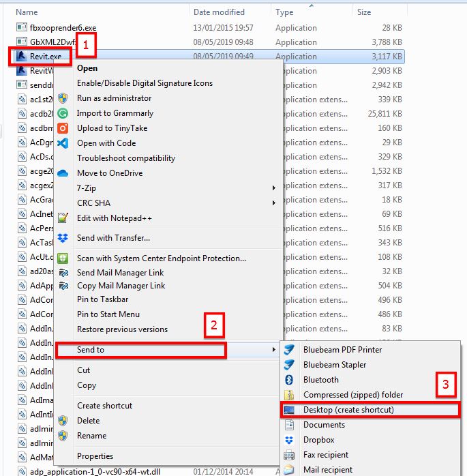Click the Grammarly icon in context menu
Viewport: 467px width, 476px height.
point(63,113)
